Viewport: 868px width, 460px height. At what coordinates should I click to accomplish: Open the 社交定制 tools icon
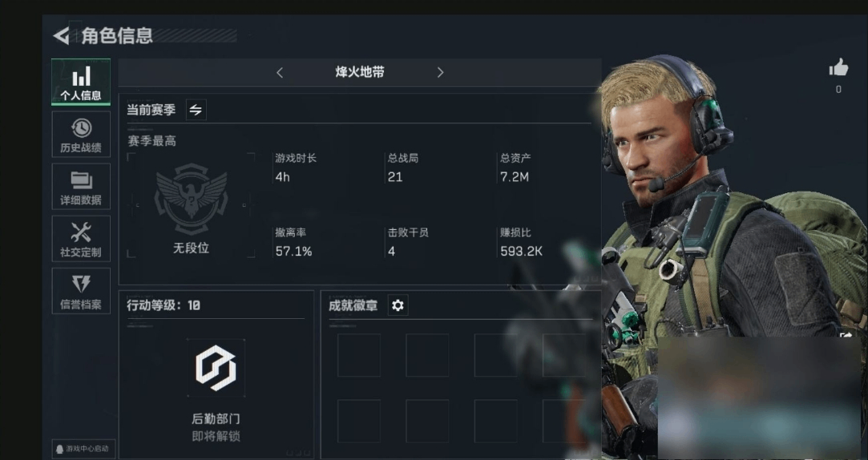click(81, 239)
